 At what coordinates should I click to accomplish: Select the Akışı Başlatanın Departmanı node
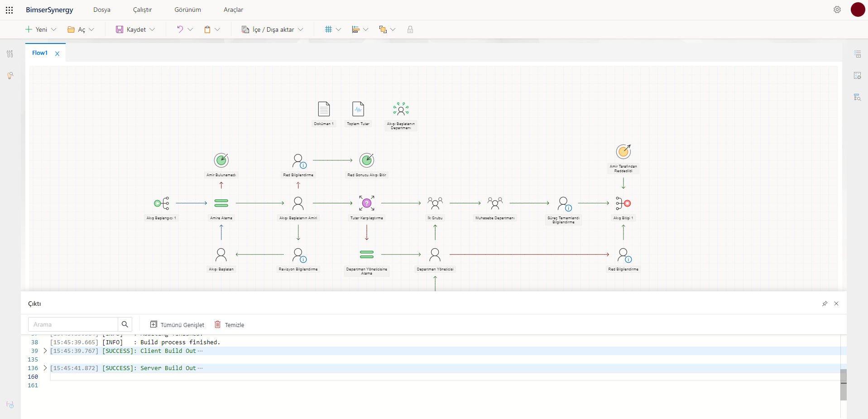coord(401,109)
